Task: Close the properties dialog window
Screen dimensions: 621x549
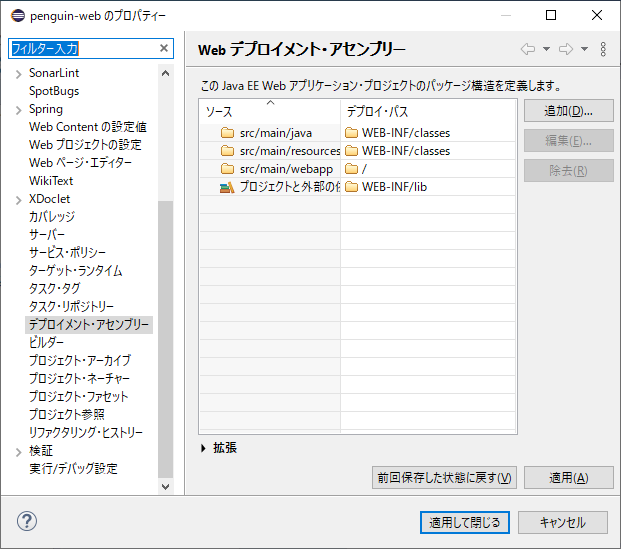Action: [597, 15]
